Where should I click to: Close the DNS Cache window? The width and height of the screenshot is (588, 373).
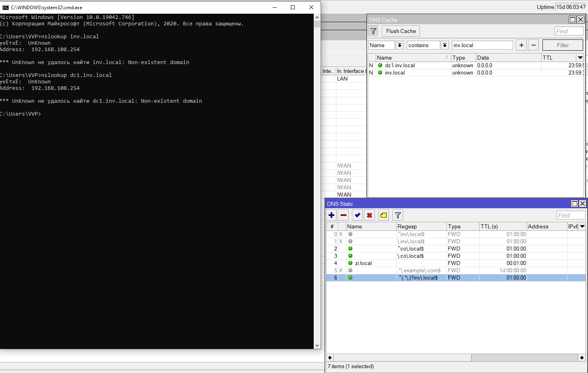tap(580, 19)
